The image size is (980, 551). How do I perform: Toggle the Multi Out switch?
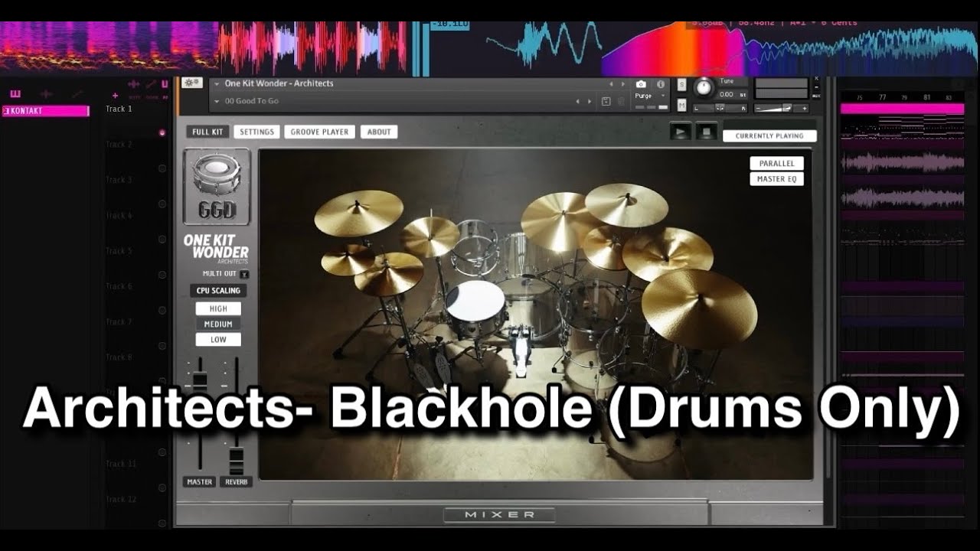pyautogui.click(x=244, y=274)
